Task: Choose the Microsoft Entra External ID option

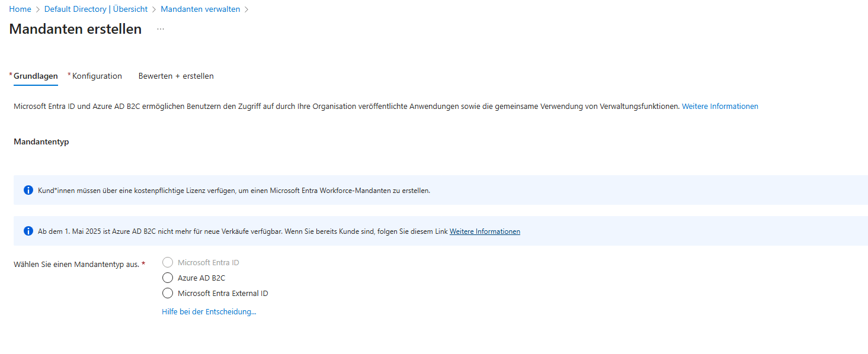Action: tap(168, 293)
